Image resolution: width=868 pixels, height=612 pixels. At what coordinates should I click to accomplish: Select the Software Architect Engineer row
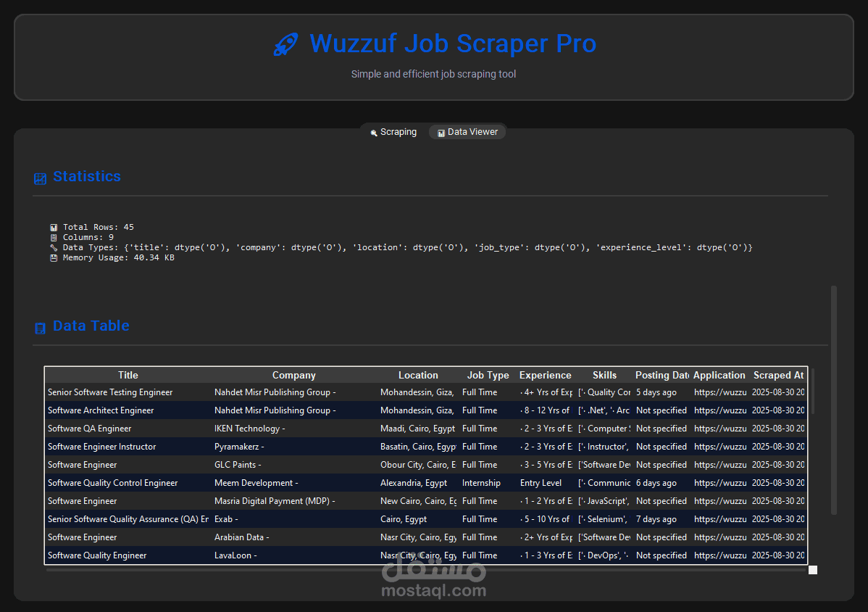pyautogui.click(x=426, y=410)
